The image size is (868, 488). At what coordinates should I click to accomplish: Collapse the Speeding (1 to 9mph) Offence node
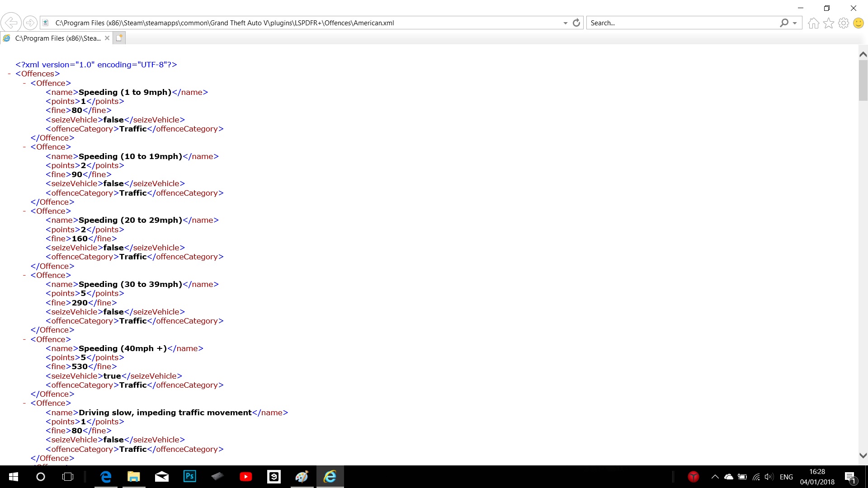(x=24, y=83)
